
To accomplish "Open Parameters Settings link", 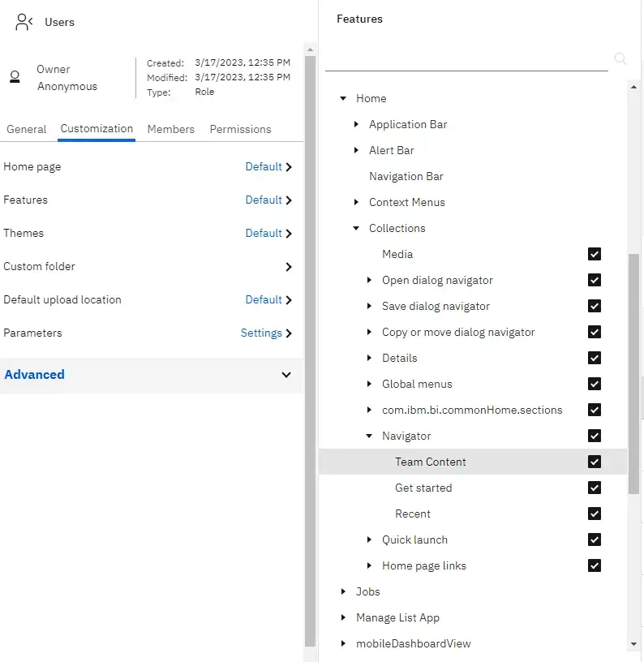I will (x=261, y=333).
